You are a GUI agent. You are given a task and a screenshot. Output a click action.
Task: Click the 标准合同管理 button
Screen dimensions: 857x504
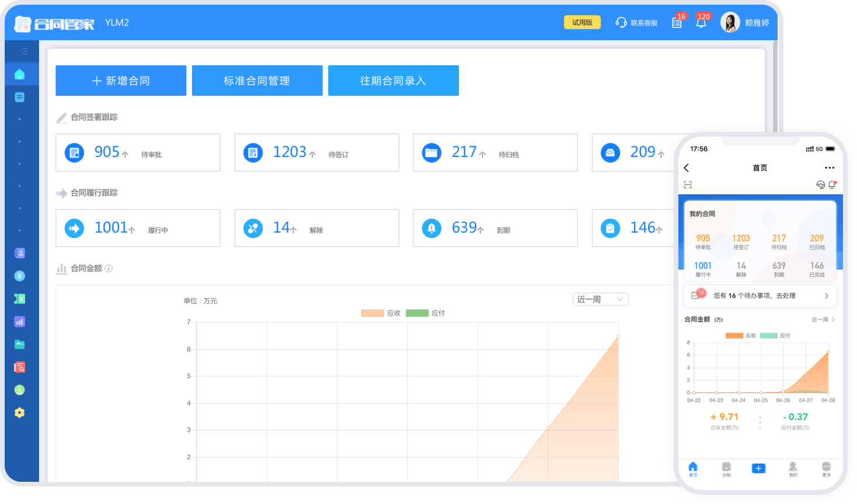tap(257, 80)
